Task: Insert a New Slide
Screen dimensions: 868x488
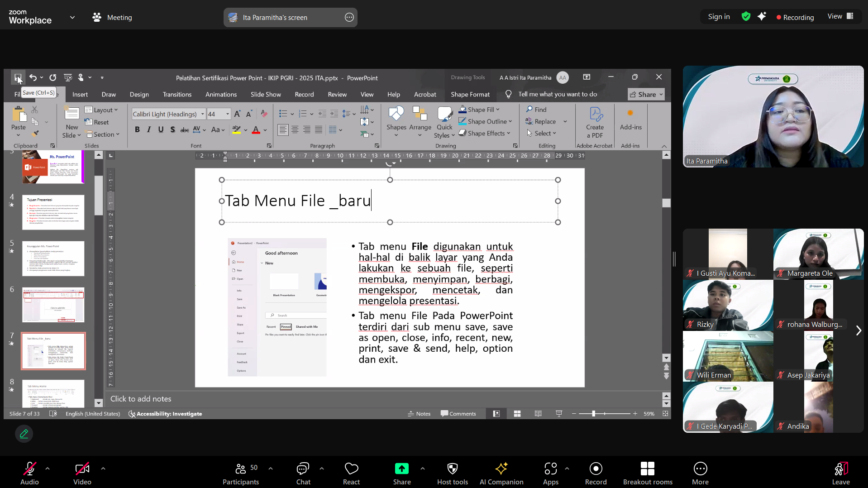Action: coord(72,122)
